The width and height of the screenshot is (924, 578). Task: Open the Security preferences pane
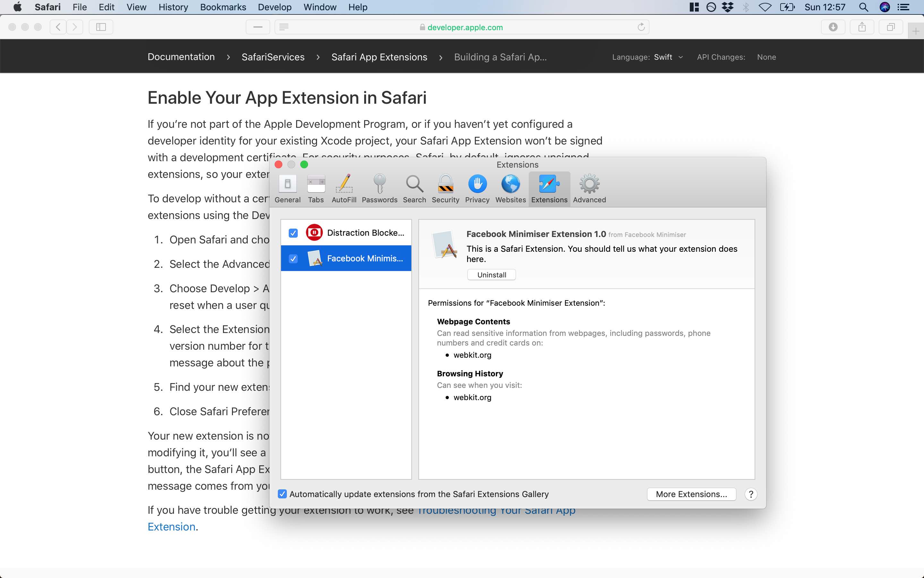tap(445, 189)
